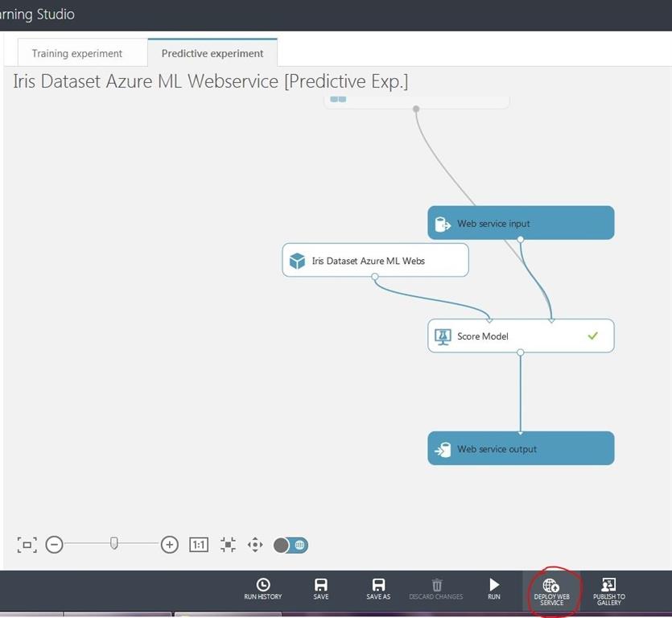Run the predictive experiment
Image resolution: width=672 pixels, height=618 pixels.
point(493,589)
